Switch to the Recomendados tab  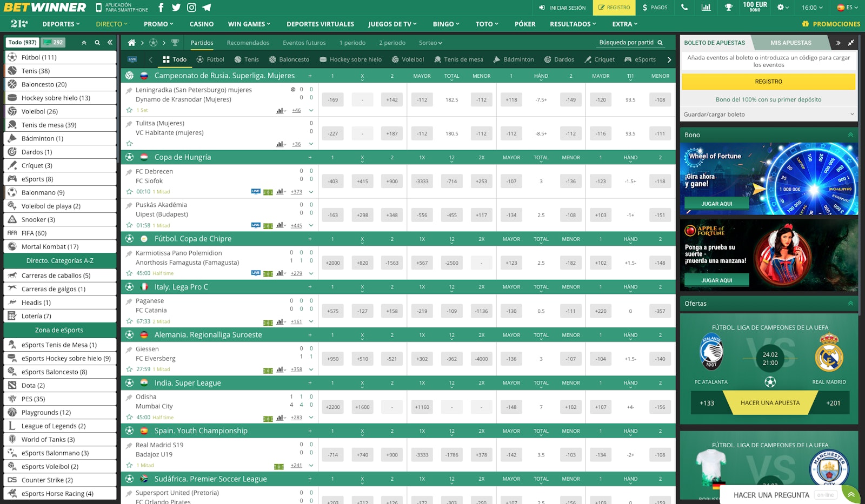tap(248, 43)
